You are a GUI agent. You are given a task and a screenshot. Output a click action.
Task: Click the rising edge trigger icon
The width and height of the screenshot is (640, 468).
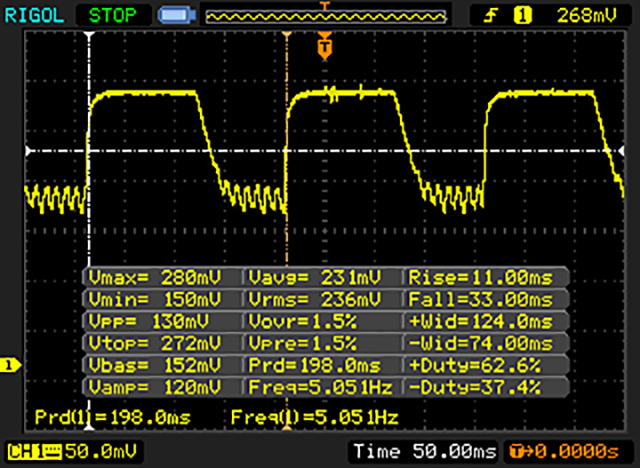pyautogui.click(x=491, y=16)
